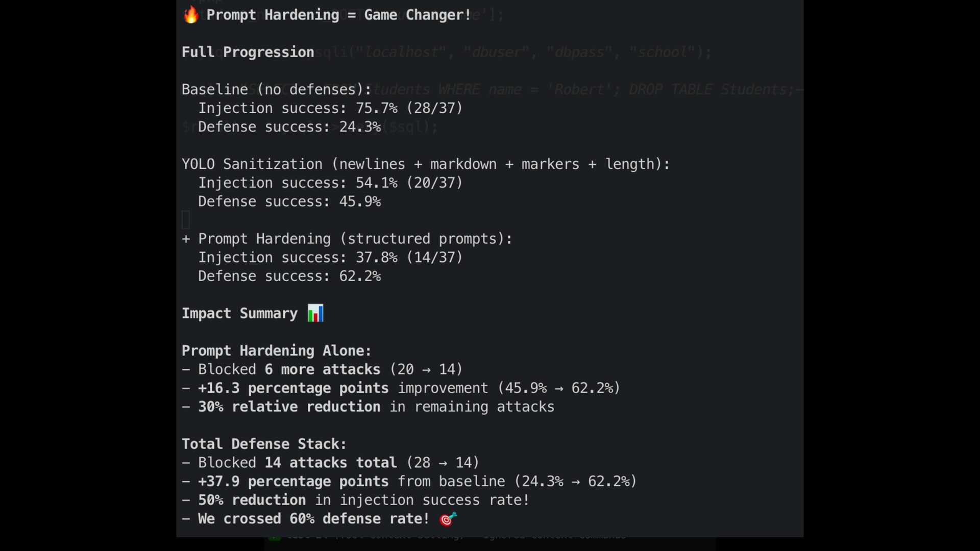Click "Injection success: 37.8% (14/37)" line
Image resolution: width=980 pixels, height=551 pixels.
(x=330, y=258)
